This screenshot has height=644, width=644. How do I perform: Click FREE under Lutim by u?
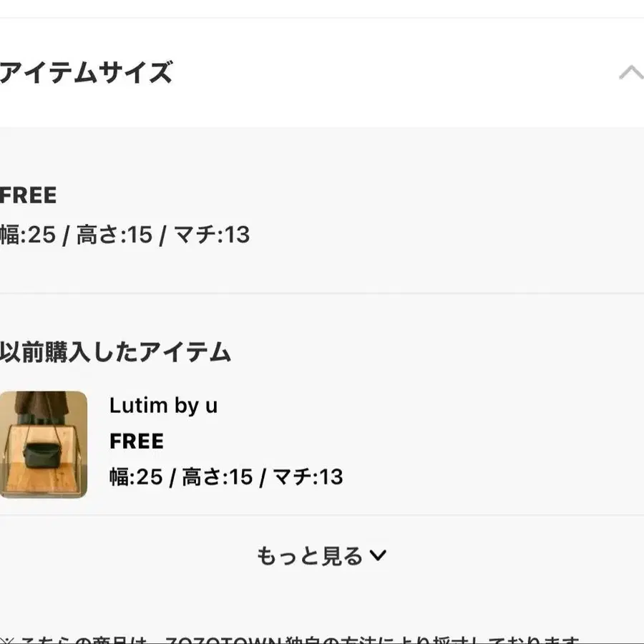(137, 441)
